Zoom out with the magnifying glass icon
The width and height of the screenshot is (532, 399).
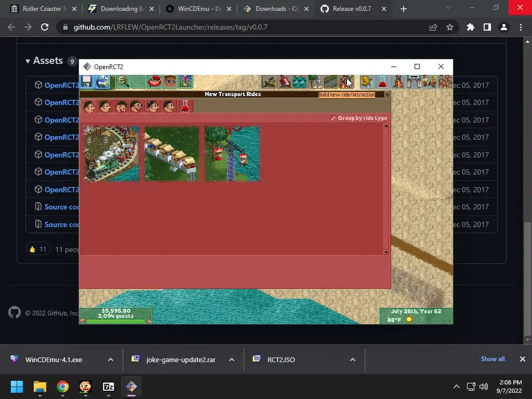pyautogui.click(x=123, y=82)
